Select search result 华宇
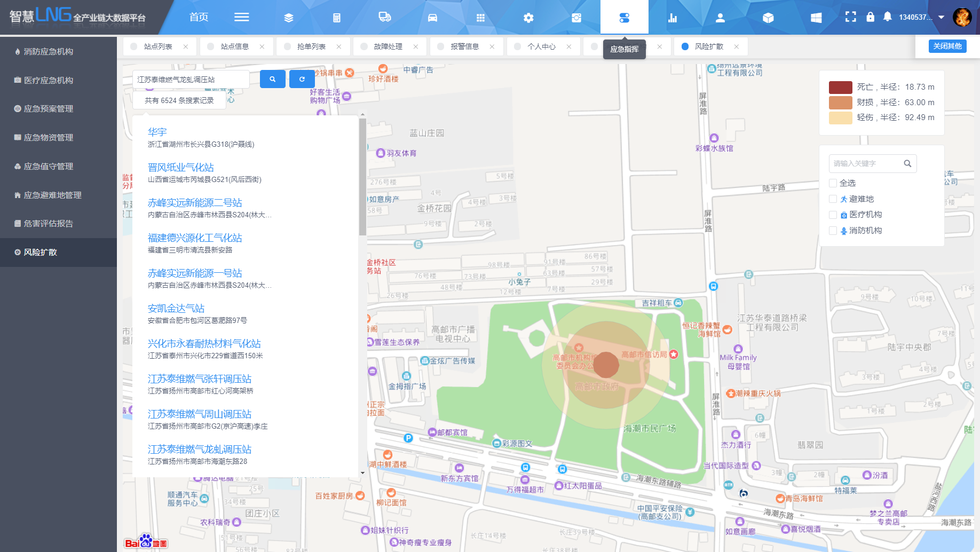 157,132
